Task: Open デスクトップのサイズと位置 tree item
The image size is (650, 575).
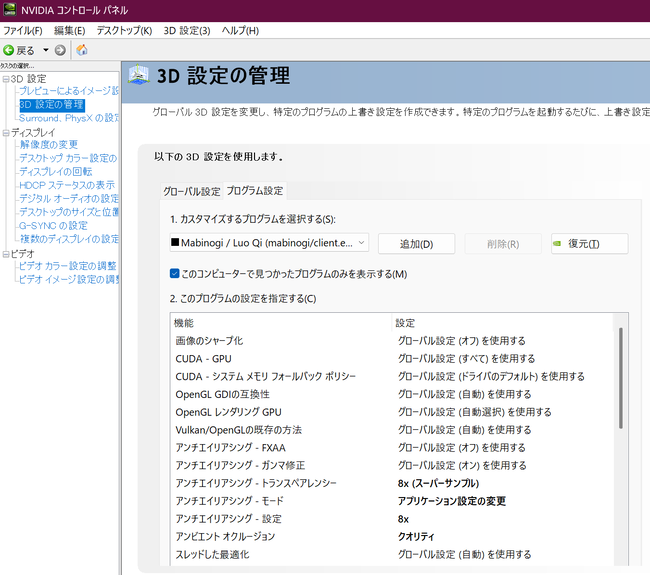Action: click(x=69, y=212)
